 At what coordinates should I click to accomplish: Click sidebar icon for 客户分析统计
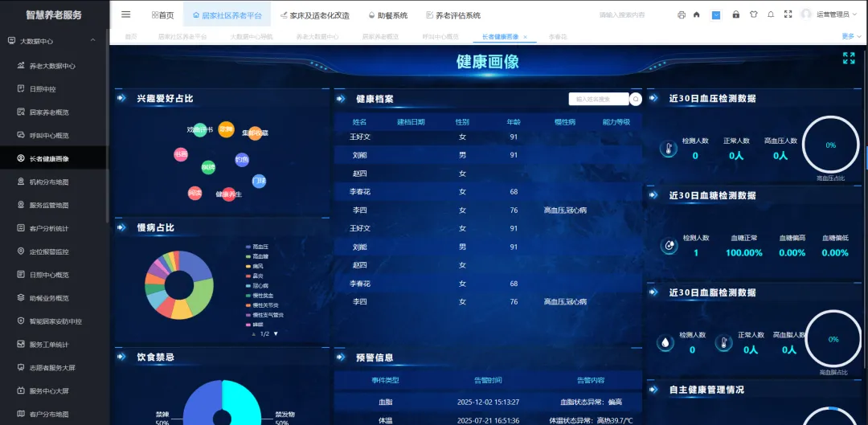click(x=21, y=228)
